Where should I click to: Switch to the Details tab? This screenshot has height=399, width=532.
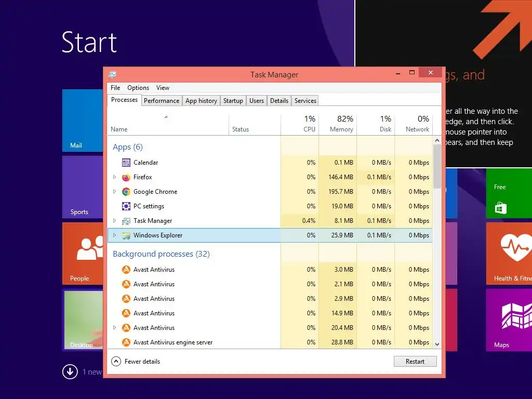tap(279, 101)
